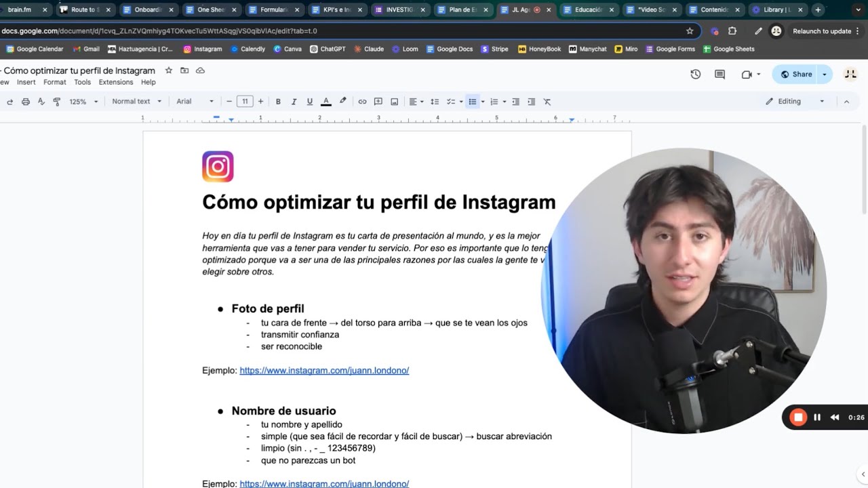Open line and paragraph spacing options
This screenshot has height=488, width=868.
click(435, 102)
